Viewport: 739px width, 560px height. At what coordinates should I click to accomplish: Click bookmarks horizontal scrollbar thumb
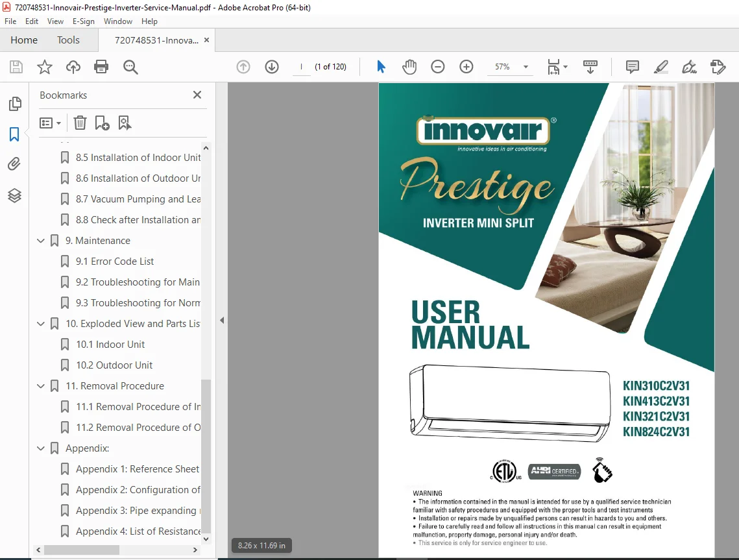[82, 550]
